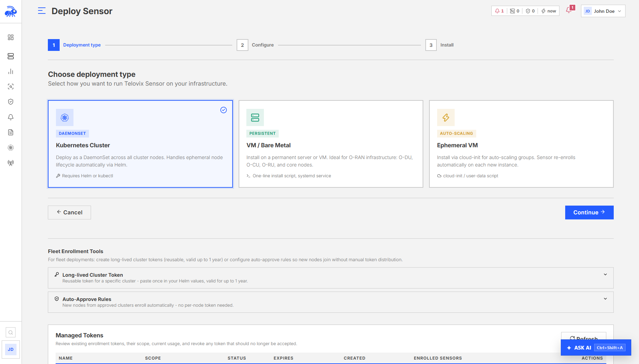
Task: Click the SCOPE column header
Action: click(153, 358)
